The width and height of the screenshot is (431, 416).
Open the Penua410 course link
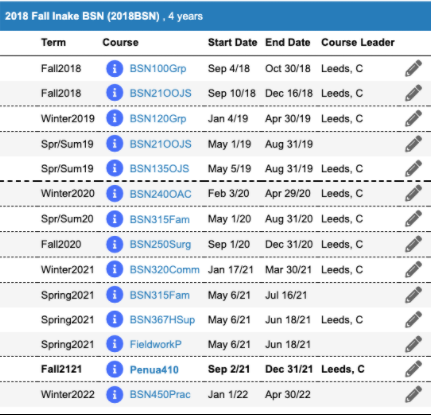(154, 369)
